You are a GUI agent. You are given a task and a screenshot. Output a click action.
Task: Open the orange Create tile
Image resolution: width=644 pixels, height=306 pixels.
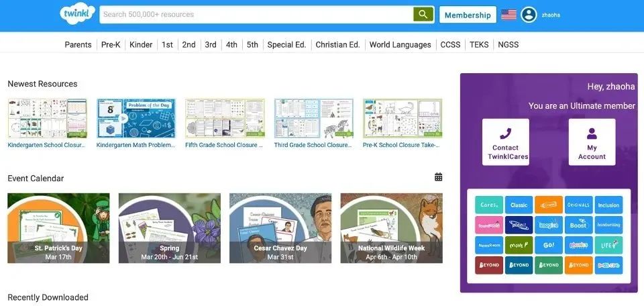[549, 205]
